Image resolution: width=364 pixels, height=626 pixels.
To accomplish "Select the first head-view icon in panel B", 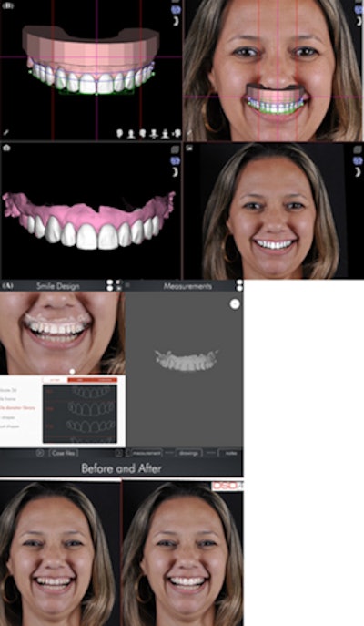I will pos(119,133).
